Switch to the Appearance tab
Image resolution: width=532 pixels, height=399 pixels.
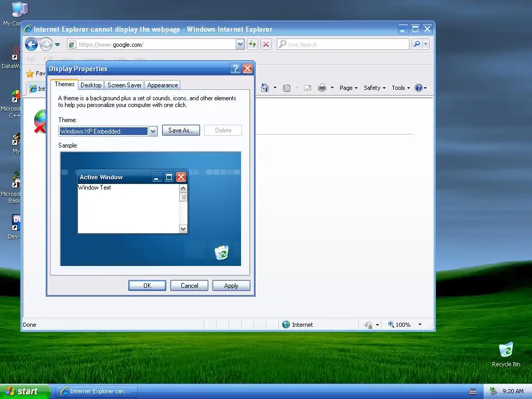point(163,85)
